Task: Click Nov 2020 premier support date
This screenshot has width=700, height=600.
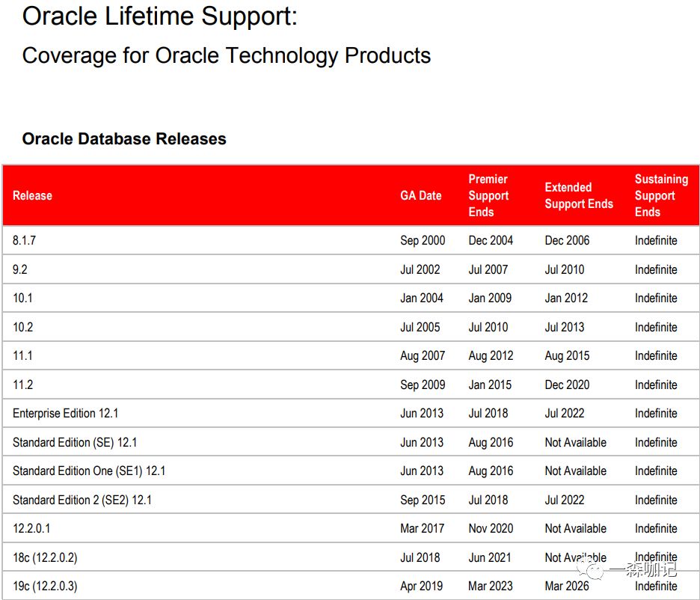Action: [x=491, y=529]
